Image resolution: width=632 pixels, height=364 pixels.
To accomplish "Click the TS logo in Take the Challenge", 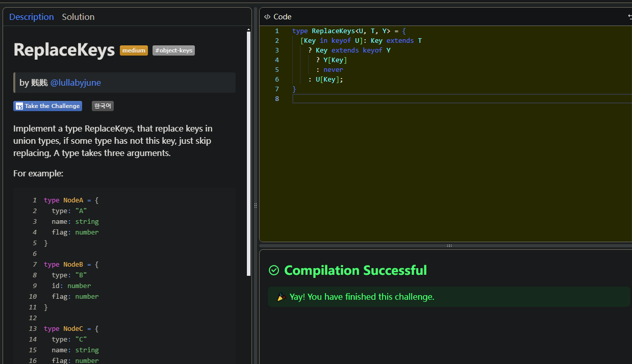I will [19, 106].
